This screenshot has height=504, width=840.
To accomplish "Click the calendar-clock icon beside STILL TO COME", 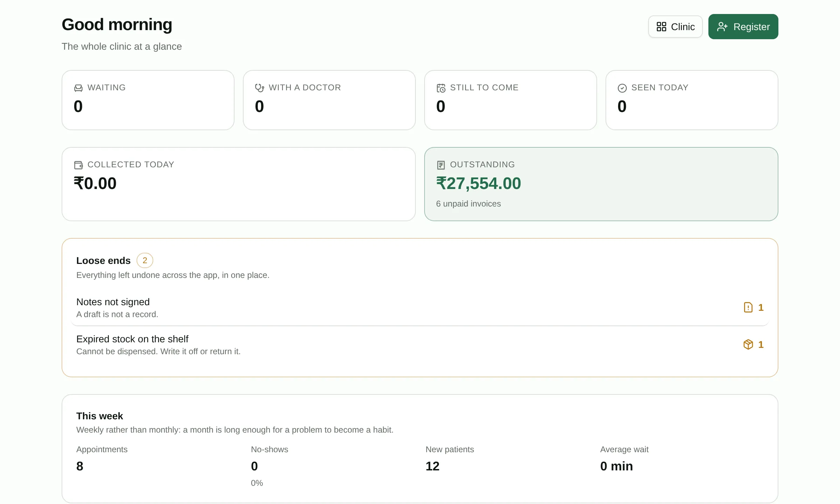I will click(x=441, y=88).
